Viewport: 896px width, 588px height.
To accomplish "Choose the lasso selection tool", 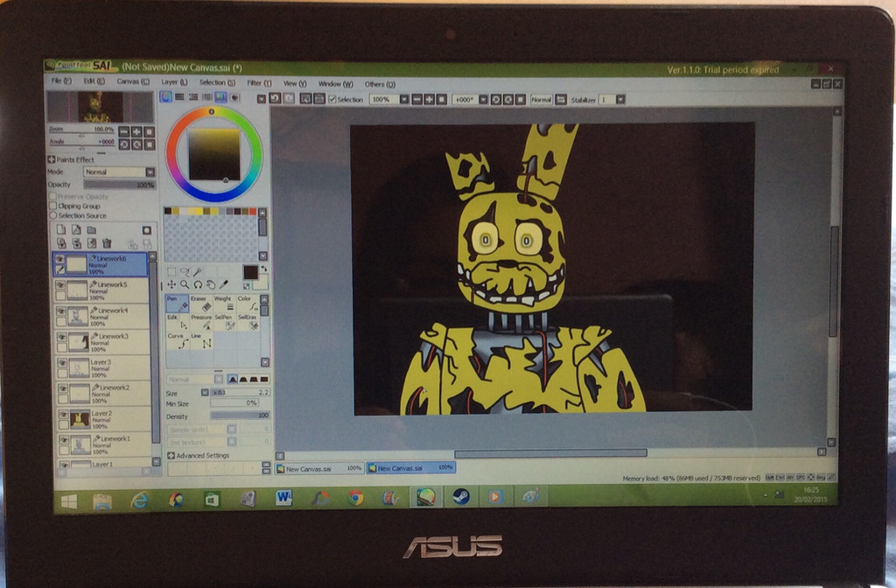I will coord(184,271).
